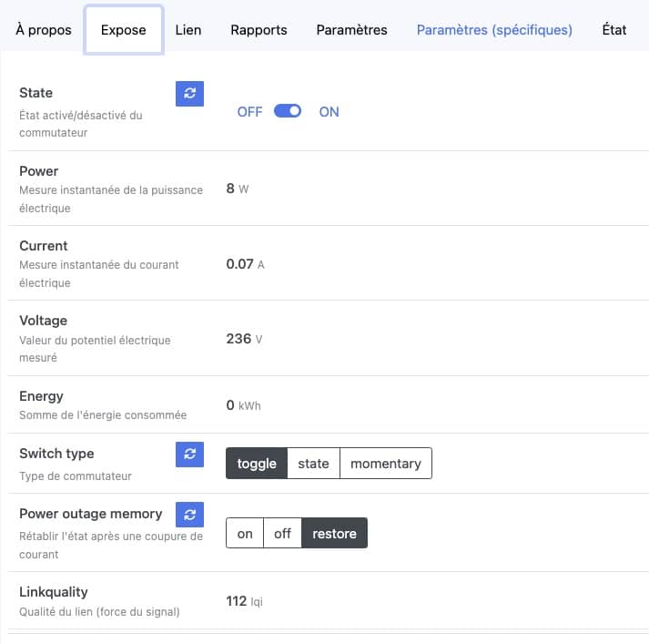The width and height of the screenshot is (649, 644).
Task: Select toggle switch type
Action: pos(257,464)
